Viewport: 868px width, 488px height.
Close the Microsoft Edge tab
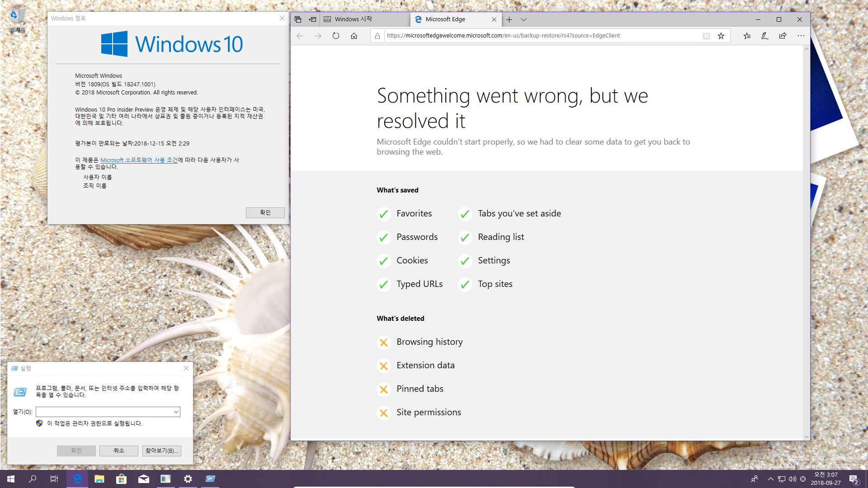click(x=494, y=19)
